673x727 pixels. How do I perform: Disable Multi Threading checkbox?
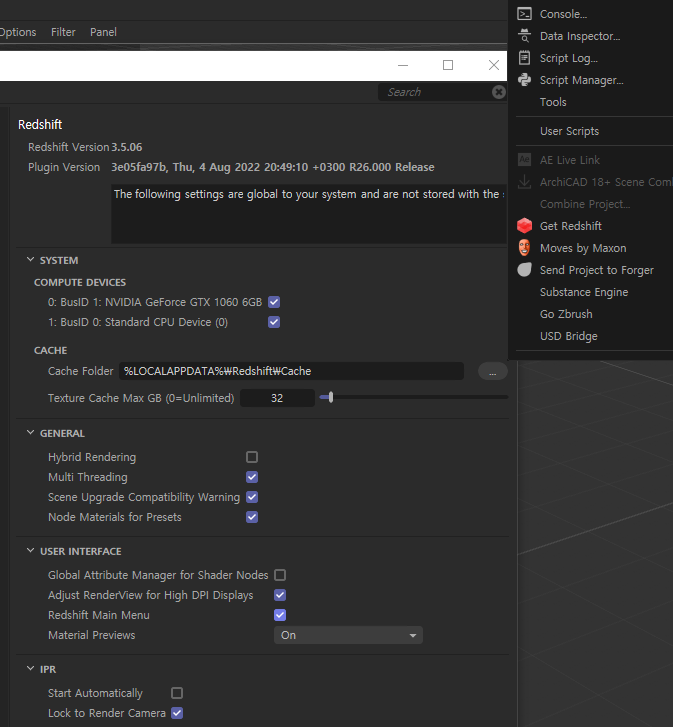252,477
